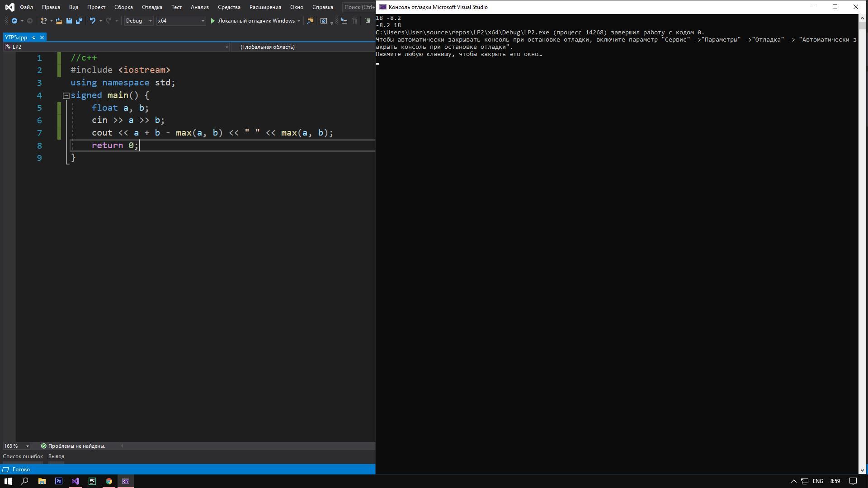Click the Save file icon

pyautogui.click(x=69, y=21)
